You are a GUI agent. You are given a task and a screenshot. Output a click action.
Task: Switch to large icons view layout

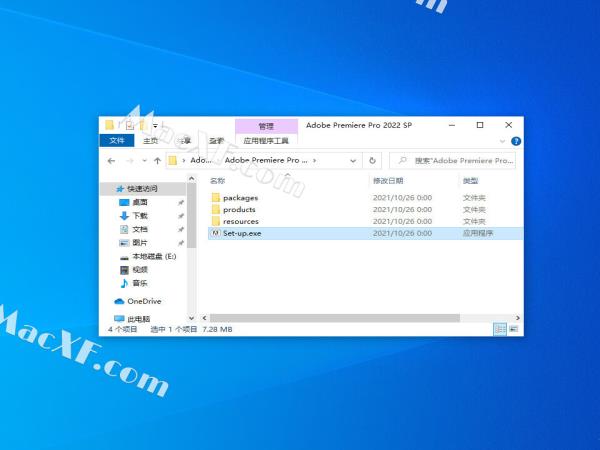(514, 329)
